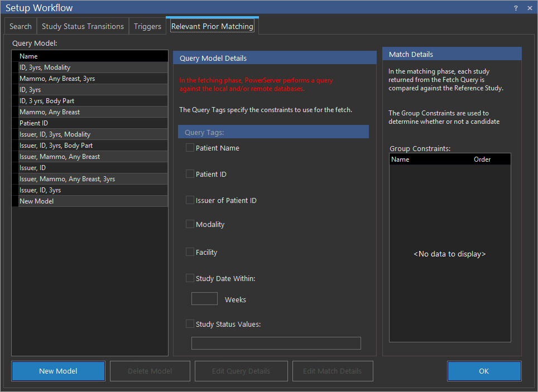Enable Study Date Within checkbox

[x=190, y=278]
